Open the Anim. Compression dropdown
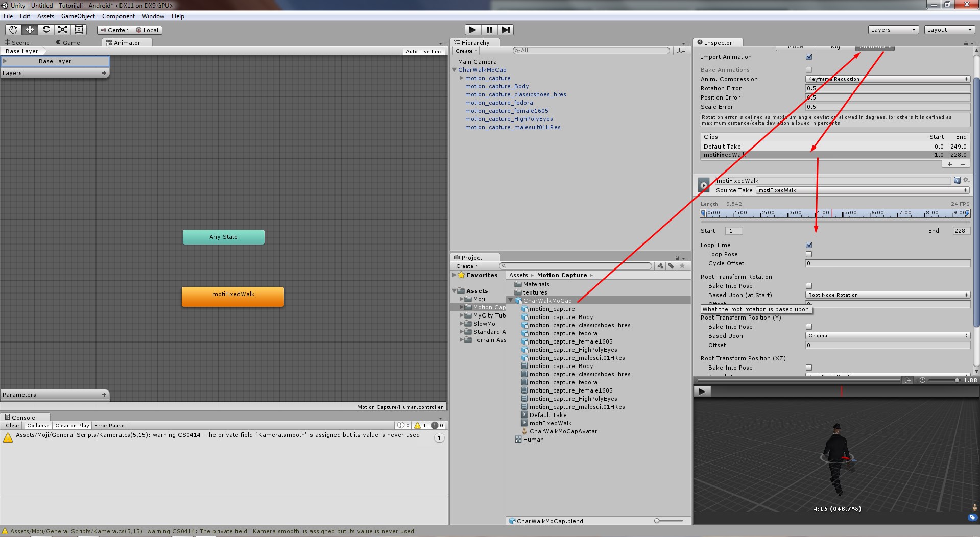This screenshot has height=537, width=980. click(888, 79)
